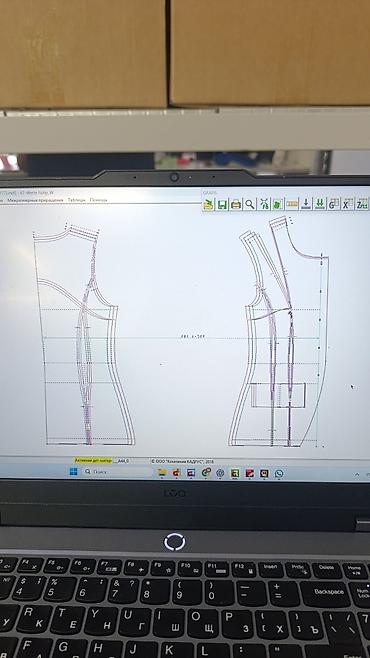Click the printer icon in the toolbar
Image resolution: width=370 pixels, height=658 pixels.
point(236,205)
